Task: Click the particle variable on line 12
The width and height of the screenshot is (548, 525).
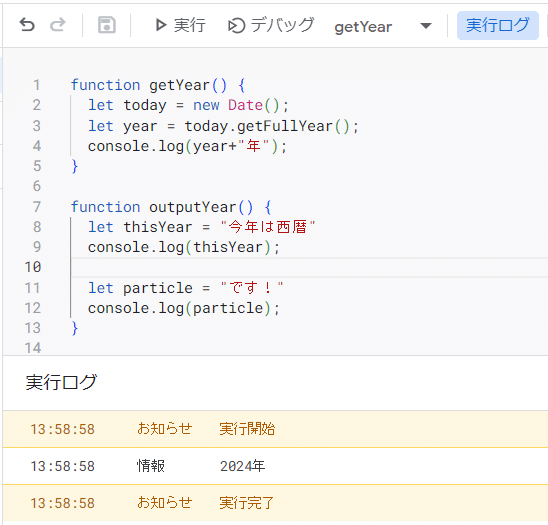Action: 228,308
